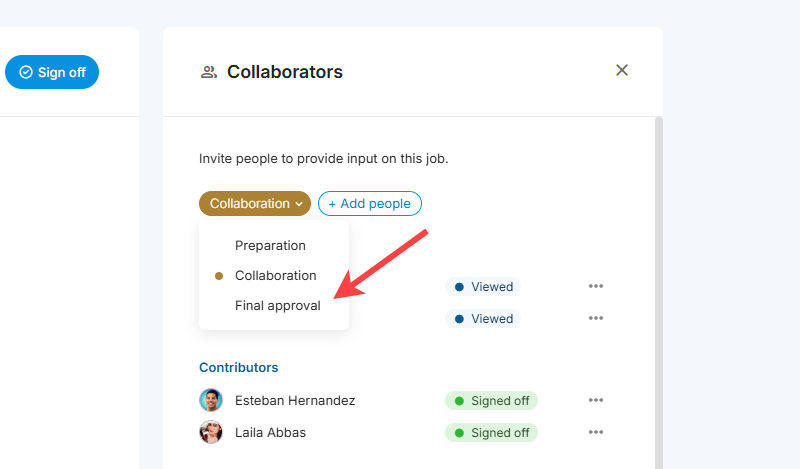Viewport: 800px width, 469px height.
Task: Click Esteban Hernandez's avatar
Action: point(211,400)
